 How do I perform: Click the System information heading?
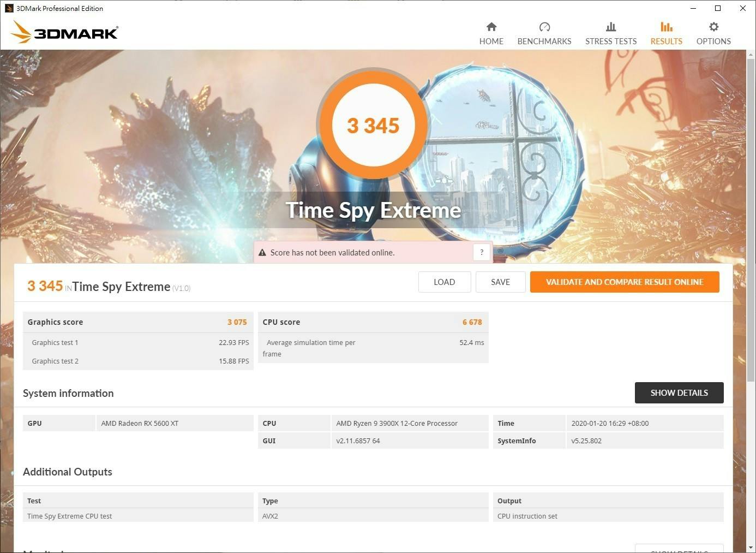point(68,394)
